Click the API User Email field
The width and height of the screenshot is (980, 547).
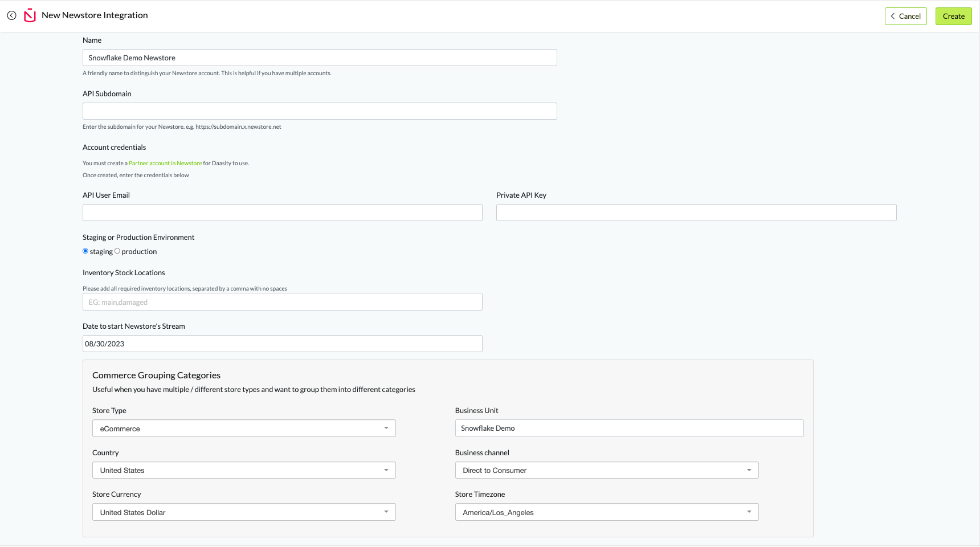pyautogui.click(x=282, y=213)
